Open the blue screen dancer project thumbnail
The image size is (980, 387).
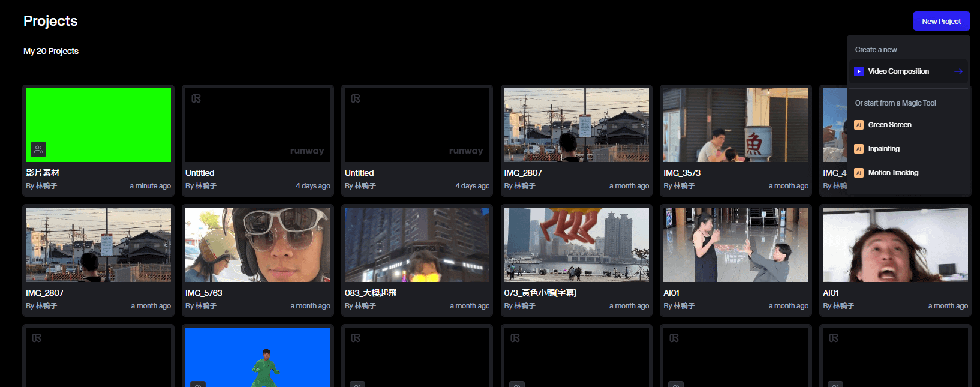click(x=257, y=357)
